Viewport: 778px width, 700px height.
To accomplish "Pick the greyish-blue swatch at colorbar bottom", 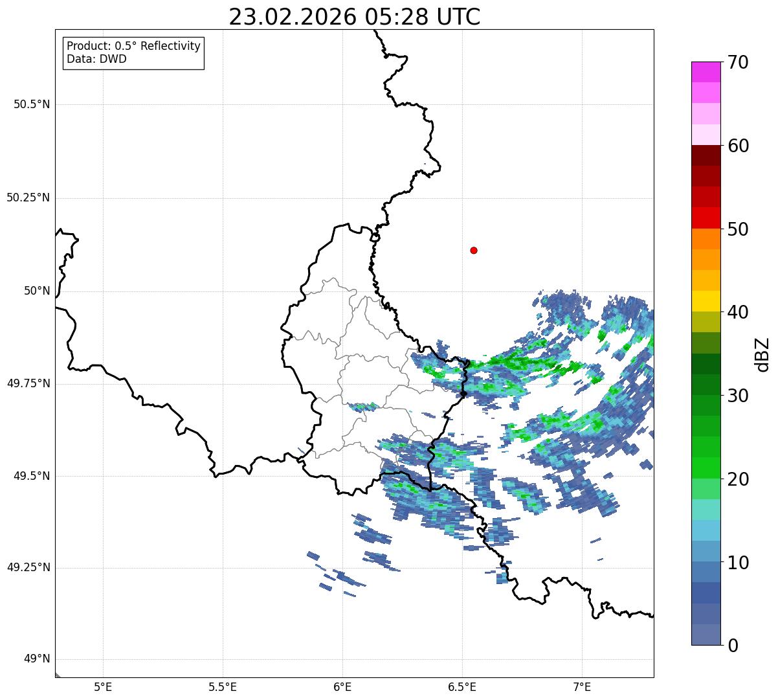I will coord(706,635).
